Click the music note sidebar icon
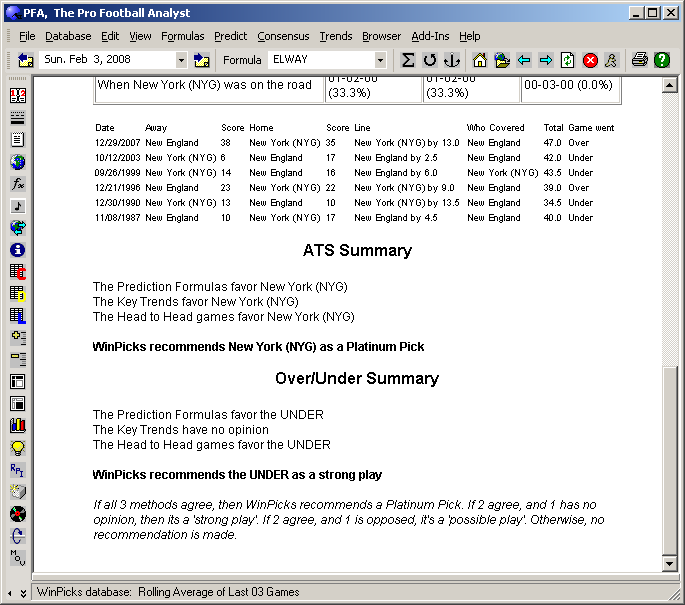The image size is (685, 605). (18, 206)
